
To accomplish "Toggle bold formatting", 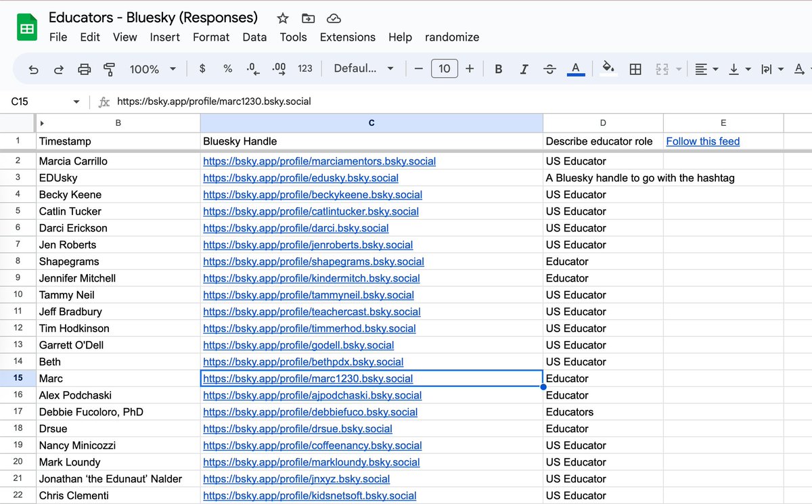I will pos(499,68).
